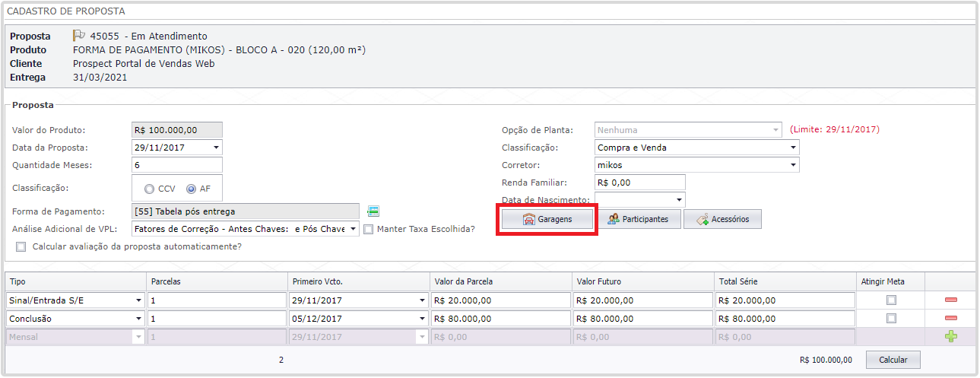This screenshot has width=980, height=378.
Task: Check Atingir Meta for Conclusão row
Action: coord(891,319)
